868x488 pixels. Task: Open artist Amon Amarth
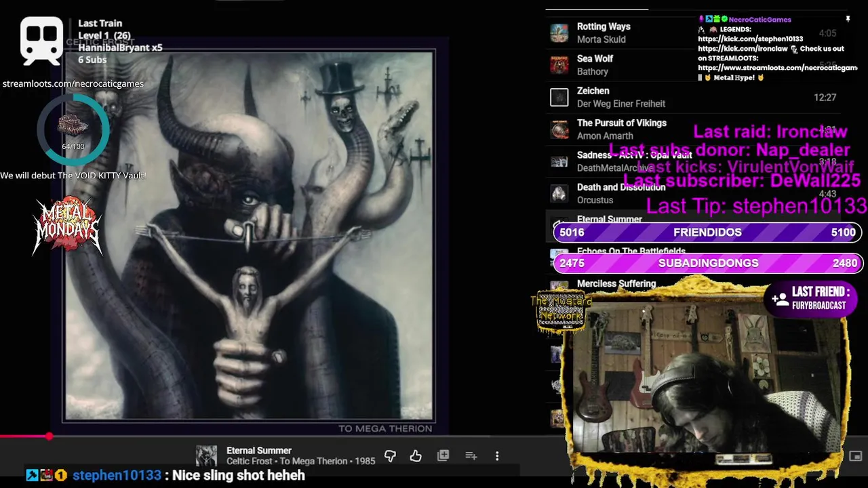pos(605,136)
